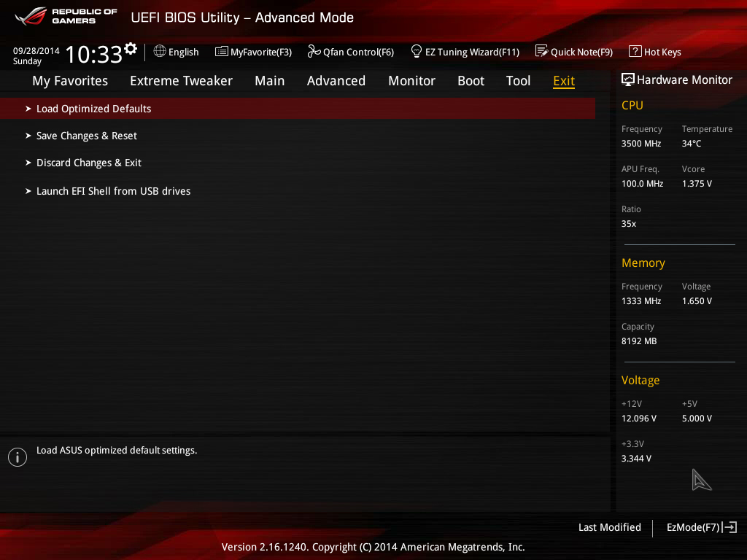The image size is (747, 560).
Task: Click CPU temperature value 34°C
Action: [692, 144]
